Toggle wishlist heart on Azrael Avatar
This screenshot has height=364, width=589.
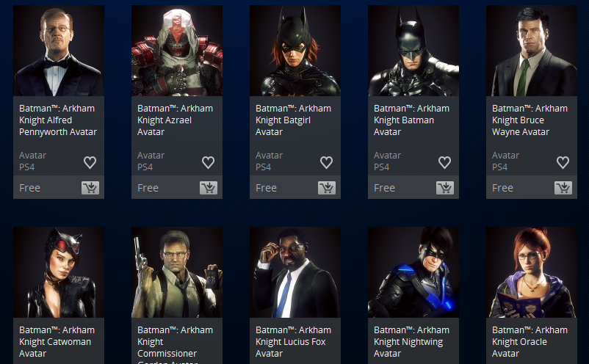208,162
